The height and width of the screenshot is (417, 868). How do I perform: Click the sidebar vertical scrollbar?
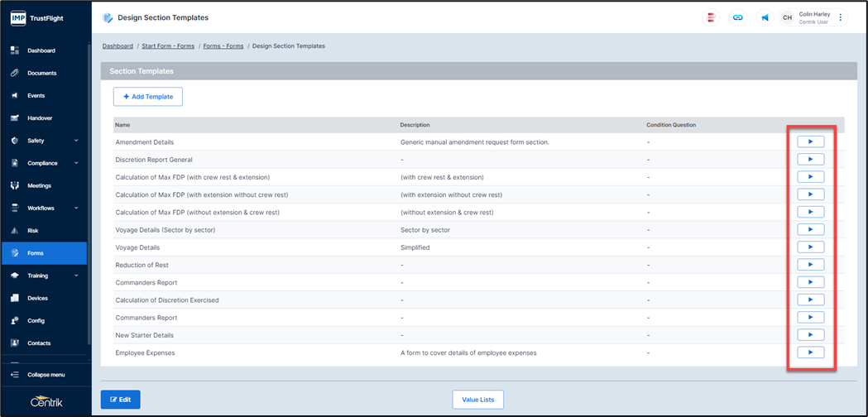(89, 194)
